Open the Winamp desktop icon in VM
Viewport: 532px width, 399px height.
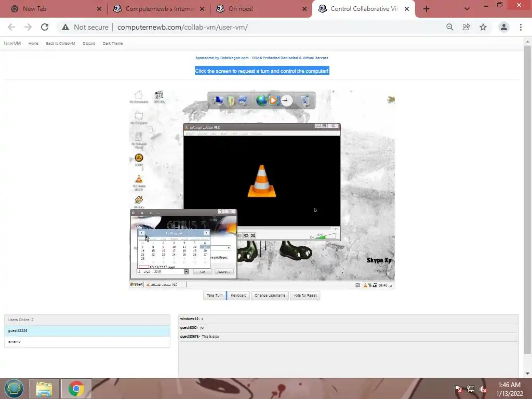pos(139,202)
